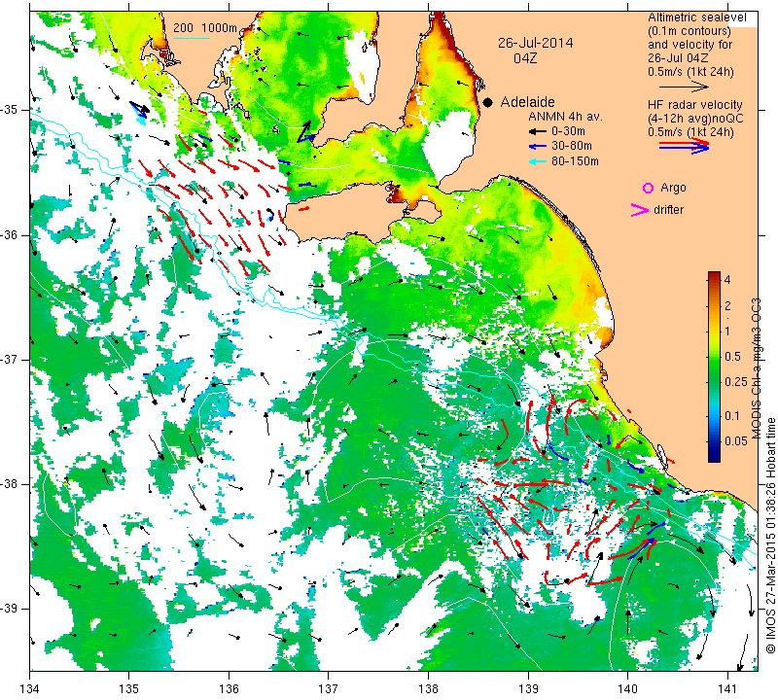The image size is (778, 700).
Task: Click the blue 30-80m ANMN arrow symbol
Action: click(537, 147)
